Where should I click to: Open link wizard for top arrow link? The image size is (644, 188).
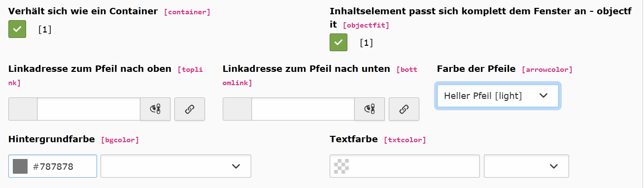coord(190,109)
